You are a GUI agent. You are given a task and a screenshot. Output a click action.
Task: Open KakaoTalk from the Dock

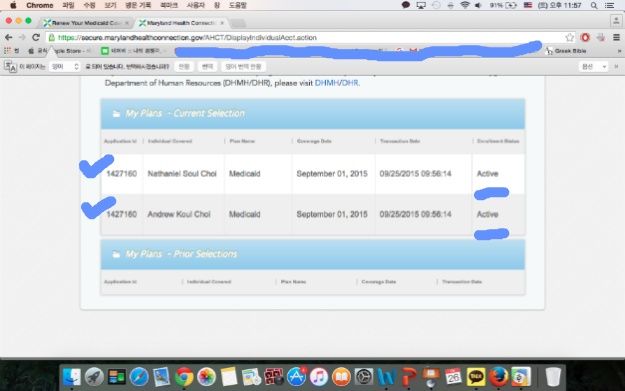tap(476, 377)
